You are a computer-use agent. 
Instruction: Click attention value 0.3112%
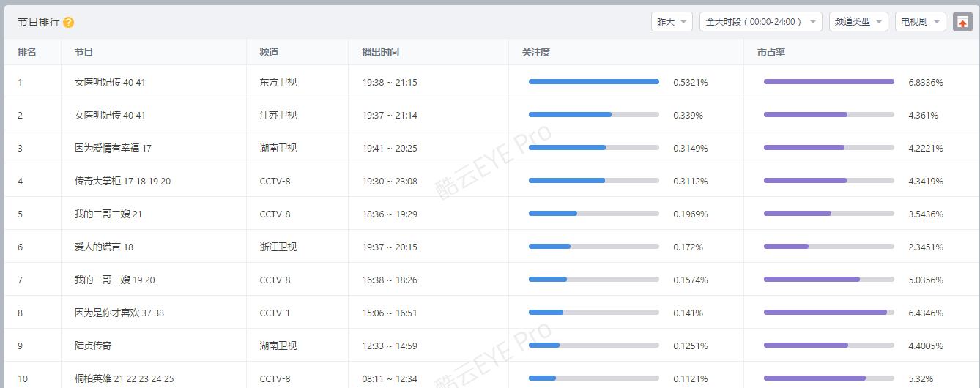click(x=691, y=181)
